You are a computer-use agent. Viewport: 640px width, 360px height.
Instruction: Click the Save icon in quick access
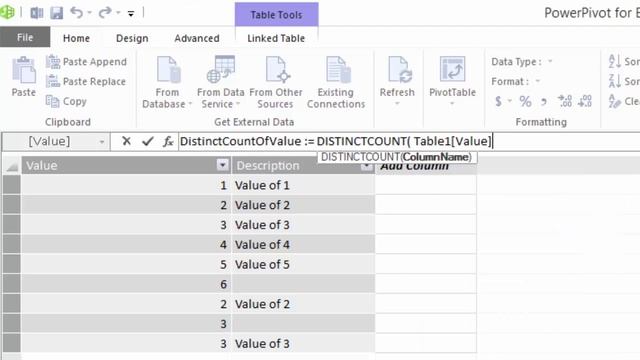57,13
